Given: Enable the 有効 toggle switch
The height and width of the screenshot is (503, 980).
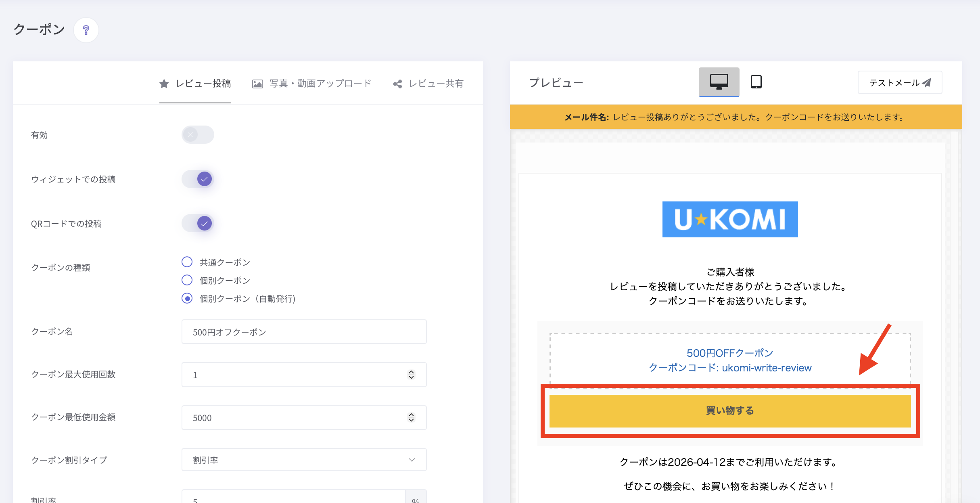Looking at the screenshot, I should 197,135.
